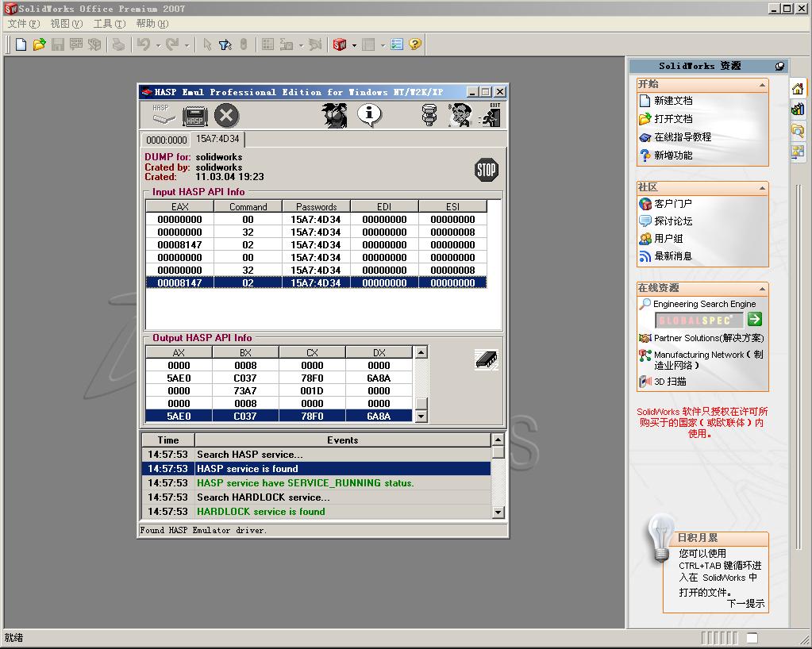The width and height of the screenshot is (812, 649).
Task: Open the 视图(V) menu
Action: [67, 24]
